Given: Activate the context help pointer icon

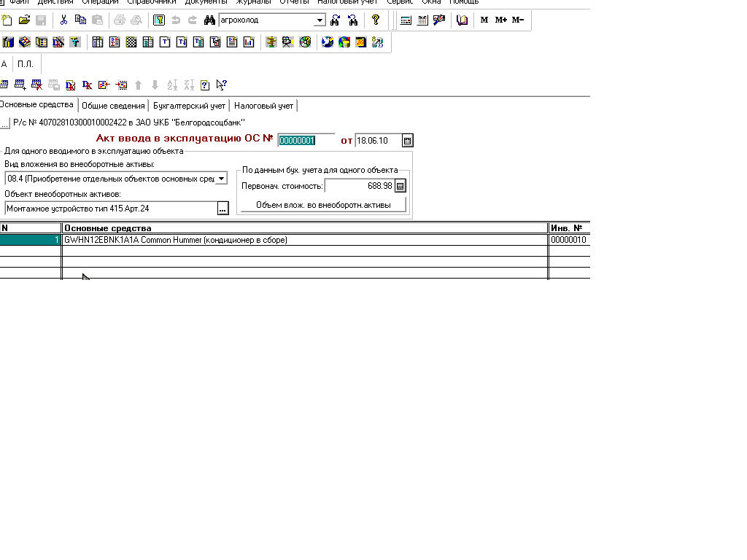Looking at the screenshot, I should (222, 85).
